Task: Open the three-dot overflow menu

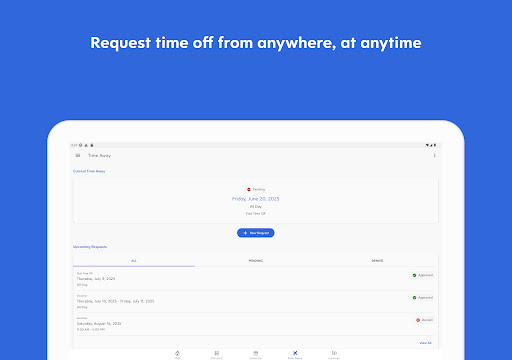Action: [x=434, y=155]
